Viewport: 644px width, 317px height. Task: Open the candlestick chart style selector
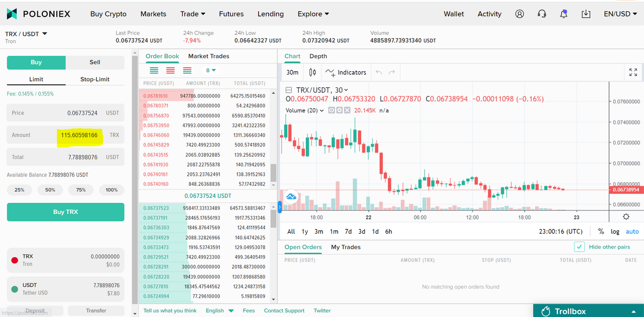click(312, 72)
